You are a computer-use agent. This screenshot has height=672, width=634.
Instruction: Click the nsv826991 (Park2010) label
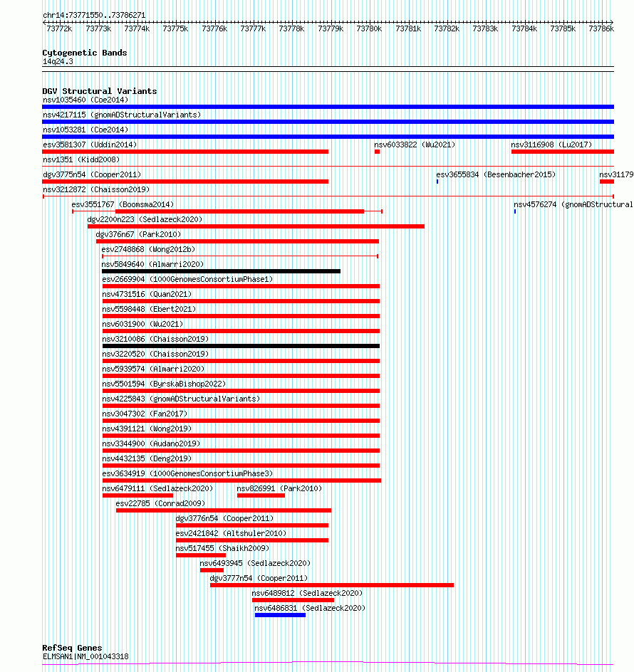(x=279, y=488)
